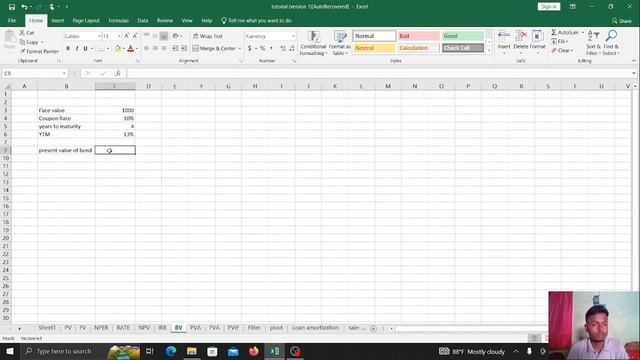Click the Undo arrow icon
Image resolution: width=640 pixels, height=360 pixels.
(24, 7)
